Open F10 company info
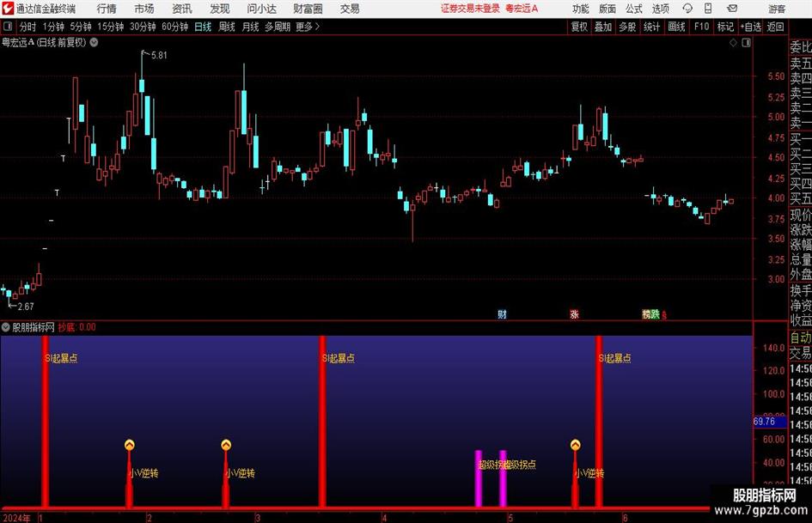This screenshot has width=812, height=523. pos(701,27)
